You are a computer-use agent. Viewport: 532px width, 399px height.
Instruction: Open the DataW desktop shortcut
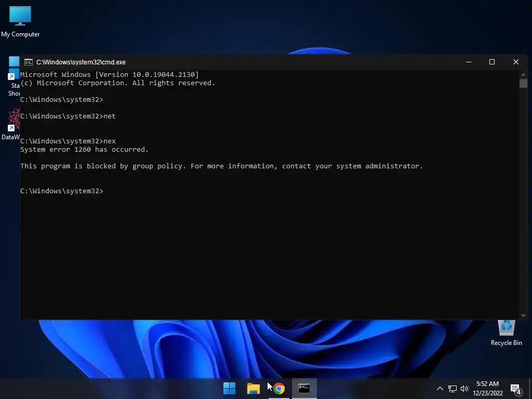[x=10, y=125]
